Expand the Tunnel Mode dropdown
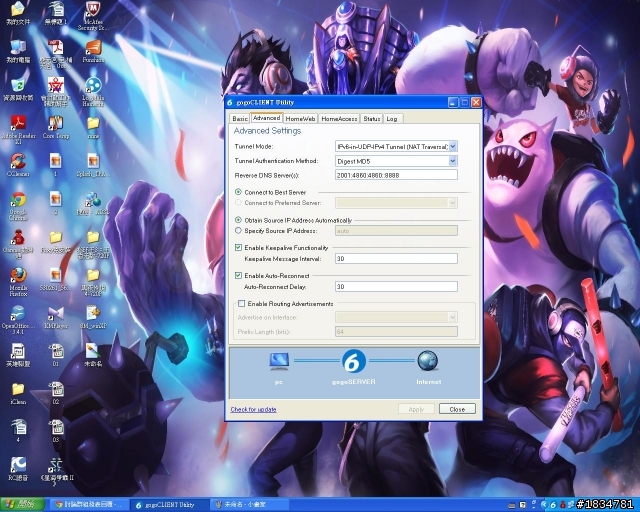The width and height of the screenshot is (640, 512). click(453, 146)
